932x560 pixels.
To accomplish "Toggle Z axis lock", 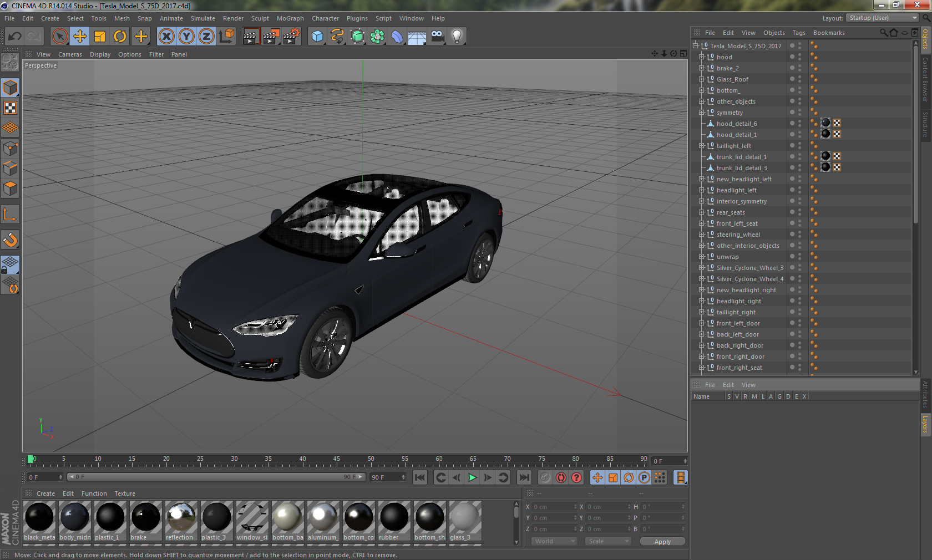I will click(206, 37).
